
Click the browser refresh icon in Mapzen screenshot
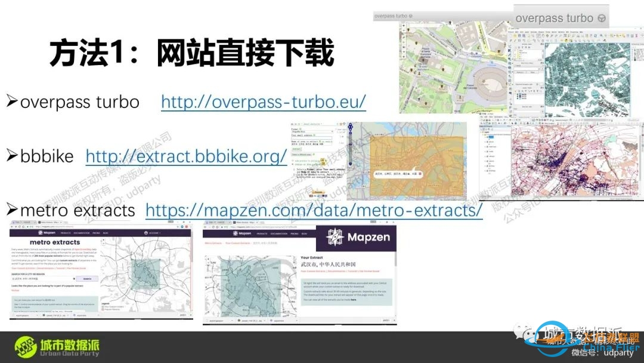coord(212,227)
